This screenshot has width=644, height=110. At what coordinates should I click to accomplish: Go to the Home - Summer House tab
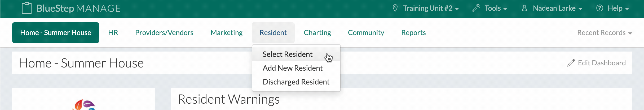56,33
